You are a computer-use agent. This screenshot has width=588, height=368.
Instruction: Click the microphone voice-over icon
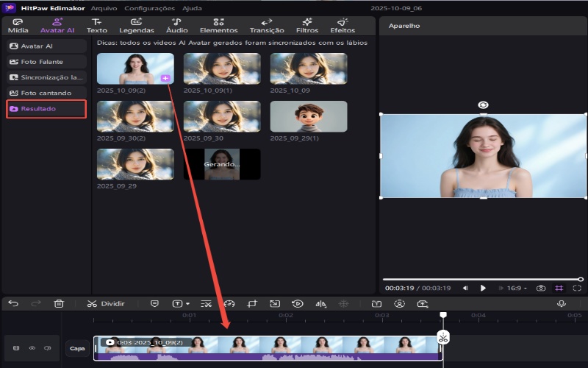(x=562, y=303)
